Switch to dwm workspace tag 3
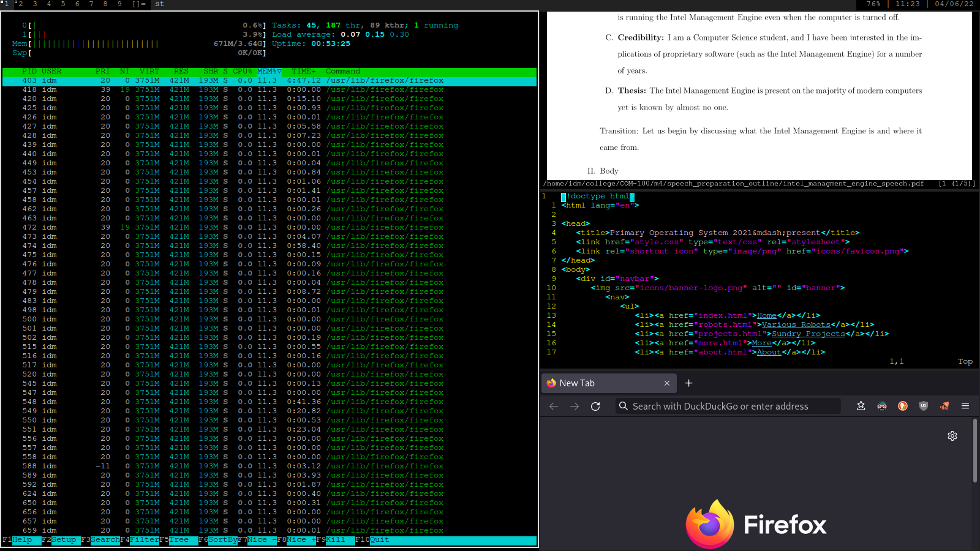980x551 pixels. (35, 4)
